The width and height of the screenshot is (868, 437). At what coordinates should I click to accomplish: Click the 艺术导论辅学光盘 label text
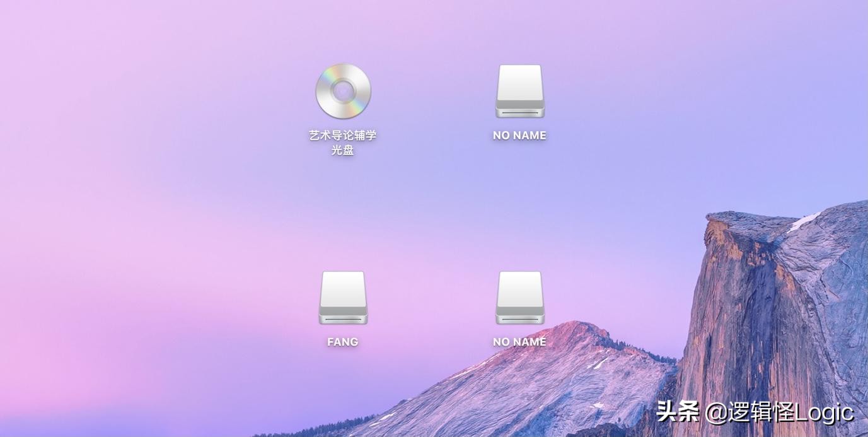tap(343, 134)
